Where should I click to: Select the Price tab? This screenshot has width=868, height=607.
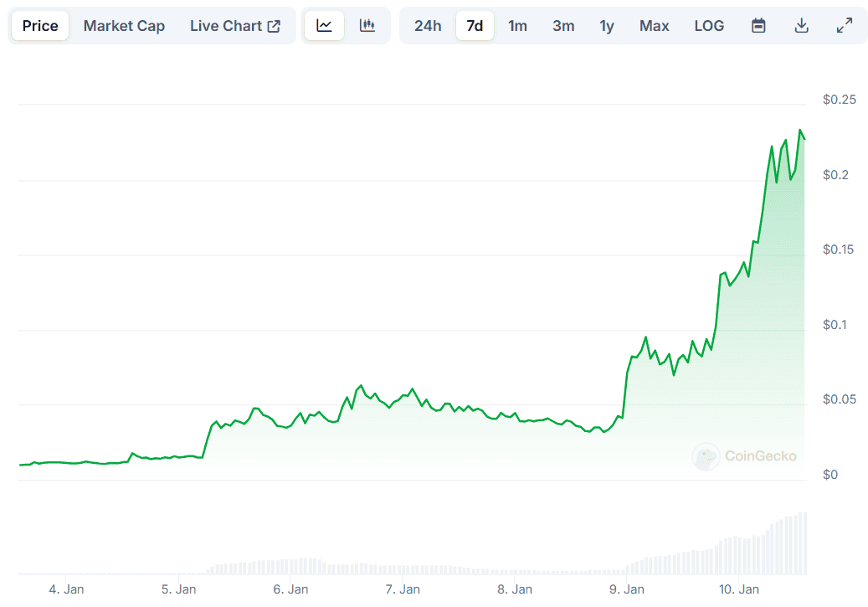(x=40, y=26)
